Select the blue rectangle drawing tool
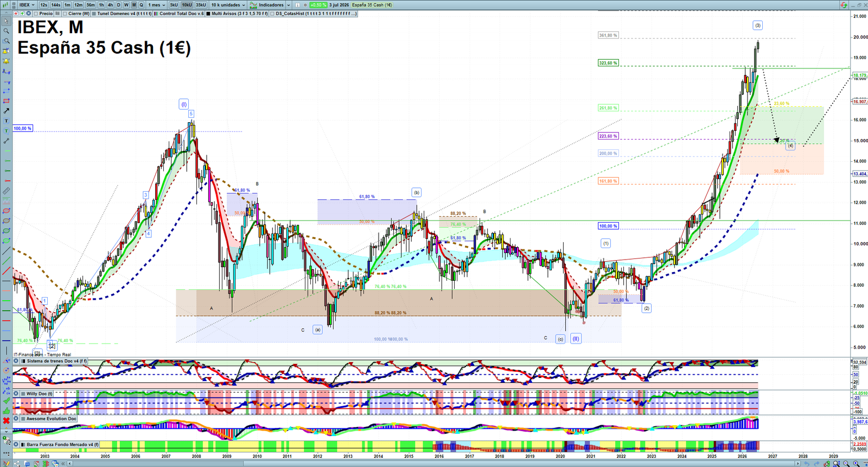The height and width of the screenshot is (467, 868). (x=7, y=91)
